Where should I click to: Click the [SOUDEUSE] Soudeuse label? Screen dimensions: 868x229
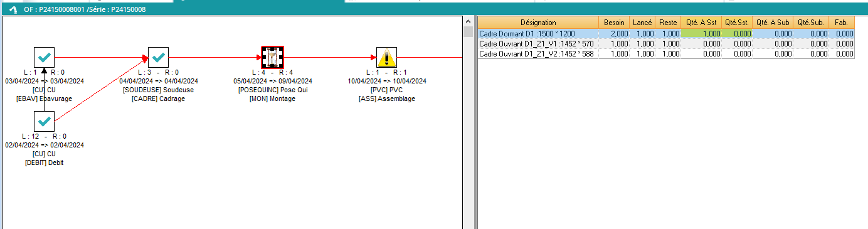159,90
